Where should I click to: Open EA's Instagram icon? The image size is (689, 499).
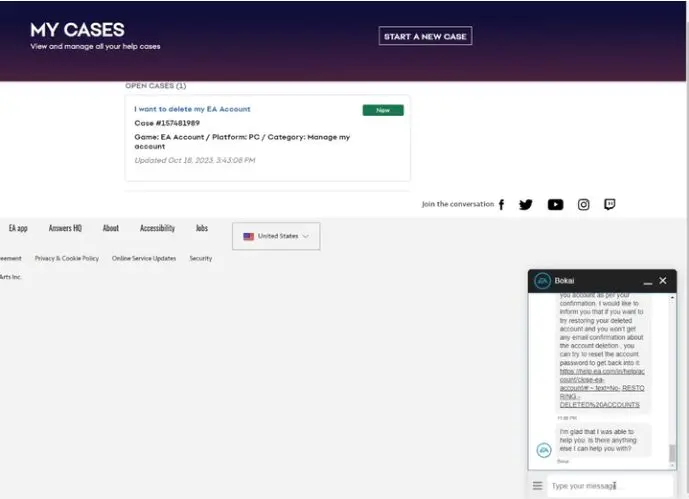(x=584, y=205)
